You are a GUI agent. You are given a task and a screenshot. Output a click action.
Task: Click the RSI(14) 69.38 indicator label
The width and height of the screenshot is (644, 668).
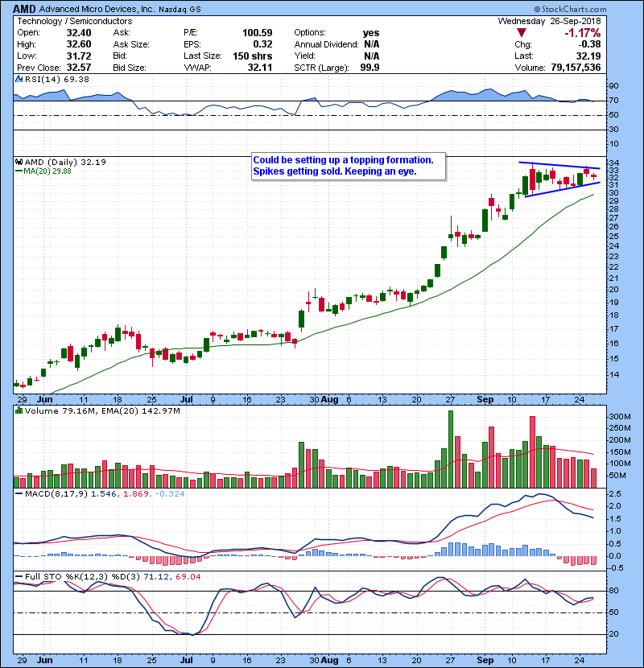click(x=56, y=79)
